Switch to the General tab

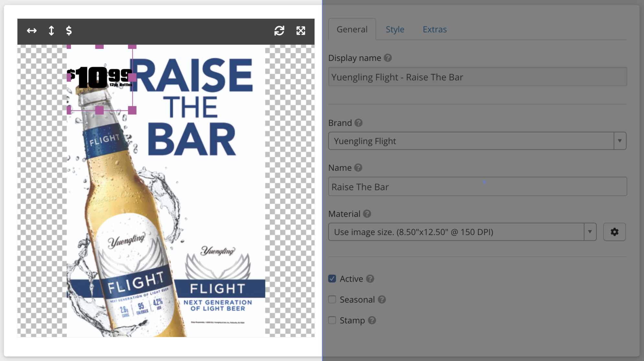(x=352, y=29)
